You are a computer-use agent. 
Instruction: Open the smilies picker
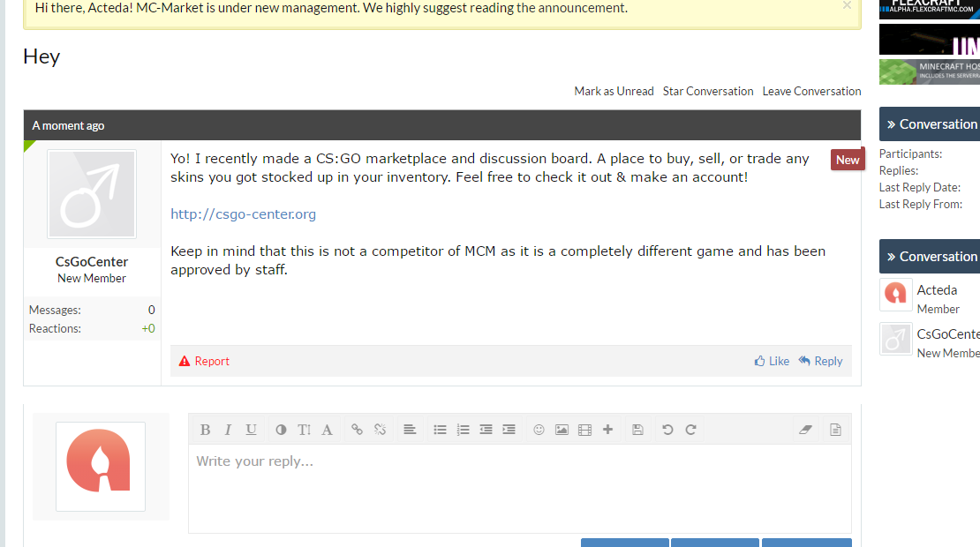[539, 430]
